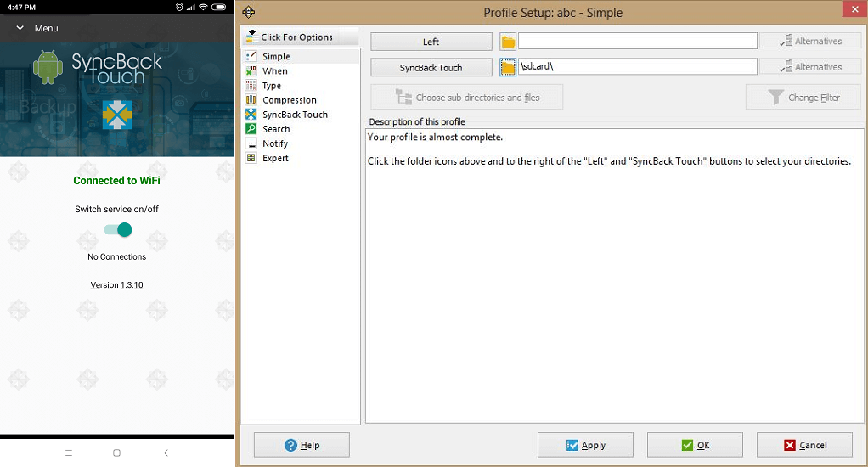Click the SyncBack Touch directory button
The image size is (868, 467).
point(431,68)
